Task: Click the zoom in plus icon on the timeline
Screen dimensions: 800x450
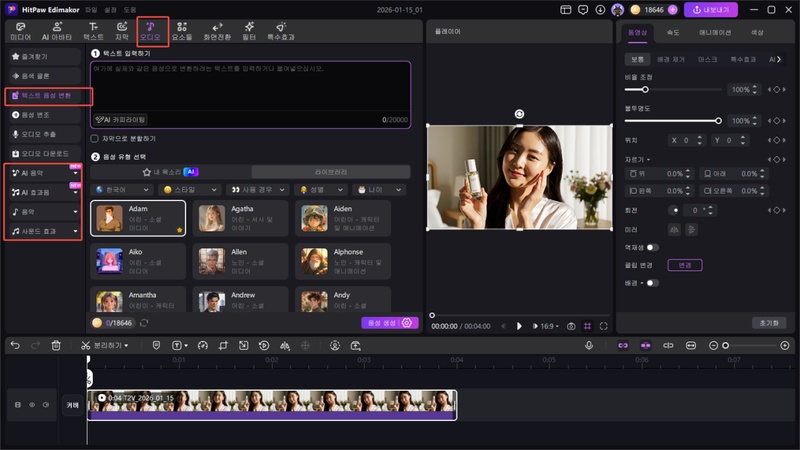Action: coord(785,345)
